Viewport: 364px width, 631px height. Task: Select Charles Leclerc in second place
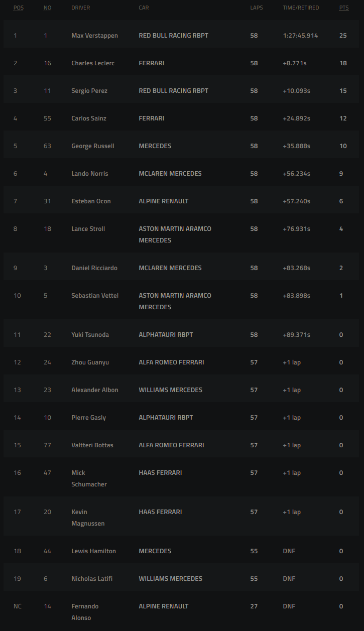point(93,63)
